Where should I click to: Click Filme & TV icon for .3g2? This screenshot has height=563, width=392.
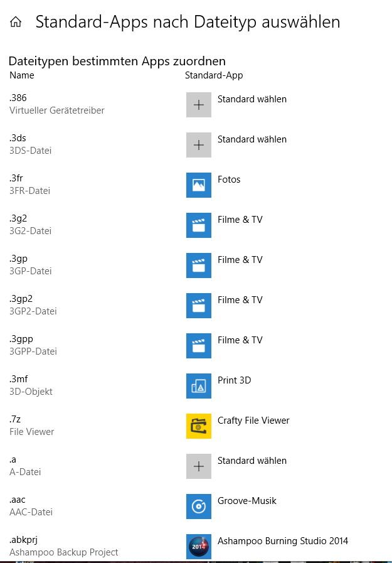(199, 225)
